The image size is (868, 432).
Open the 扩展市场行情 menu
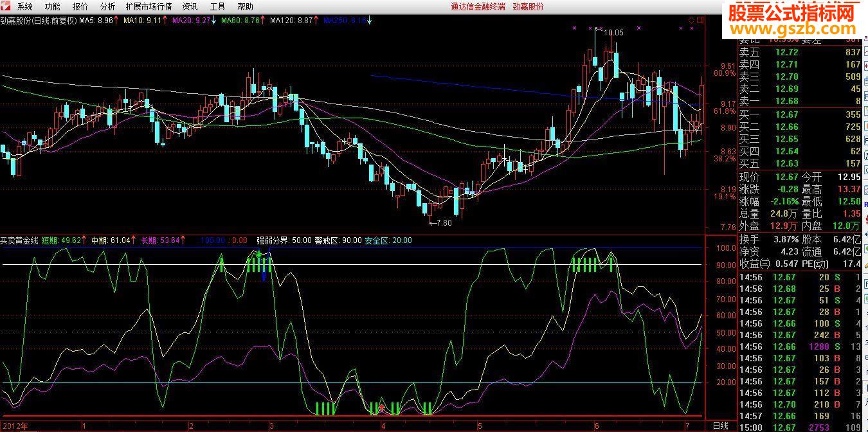[149, 6]
